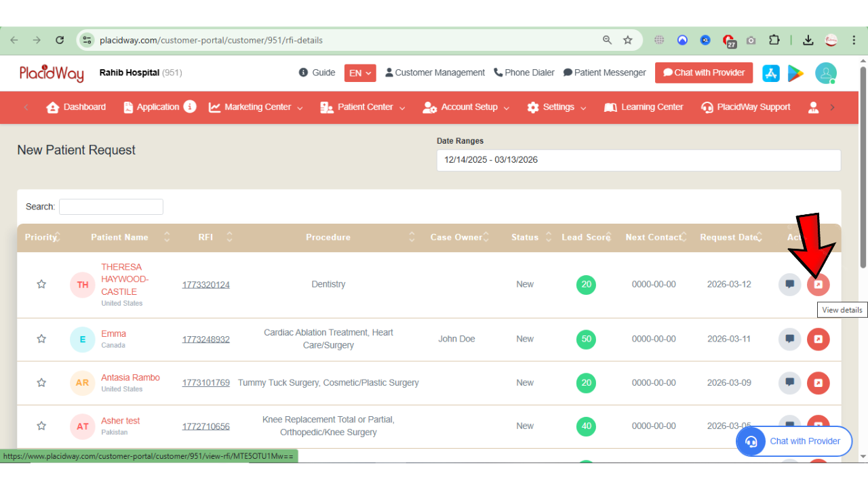868x488 pixels.
Task: Click the Application info icon
Action: [x=190, y=106]
